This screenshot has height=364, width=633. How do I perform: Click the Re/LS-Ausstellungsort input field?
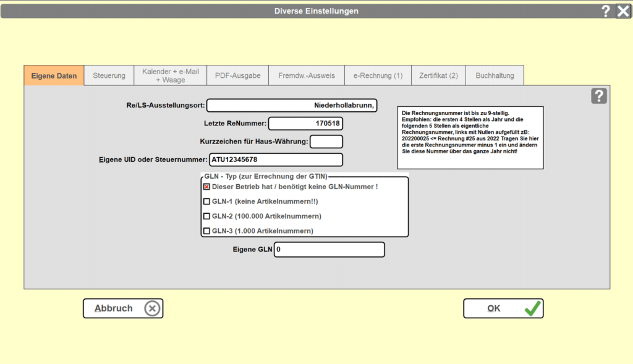(x=292, y=105)
